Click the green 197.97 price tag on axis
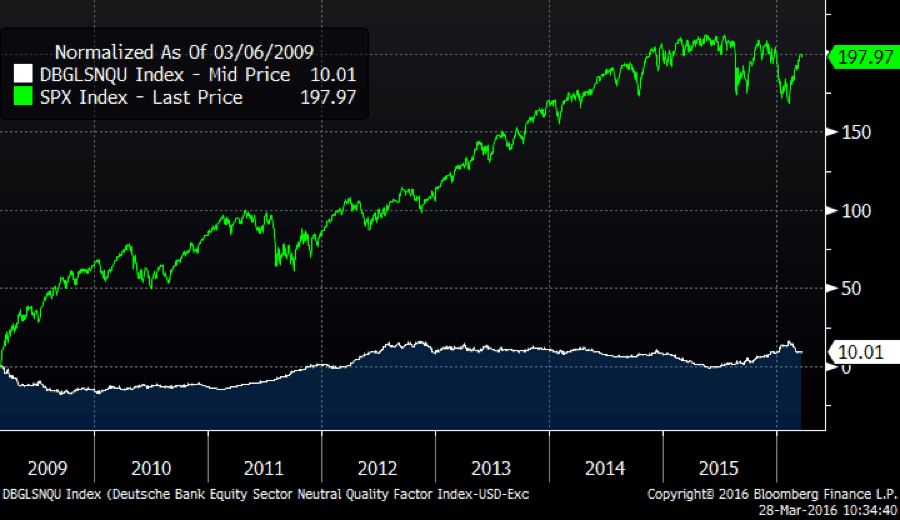 tap(862, 57)
